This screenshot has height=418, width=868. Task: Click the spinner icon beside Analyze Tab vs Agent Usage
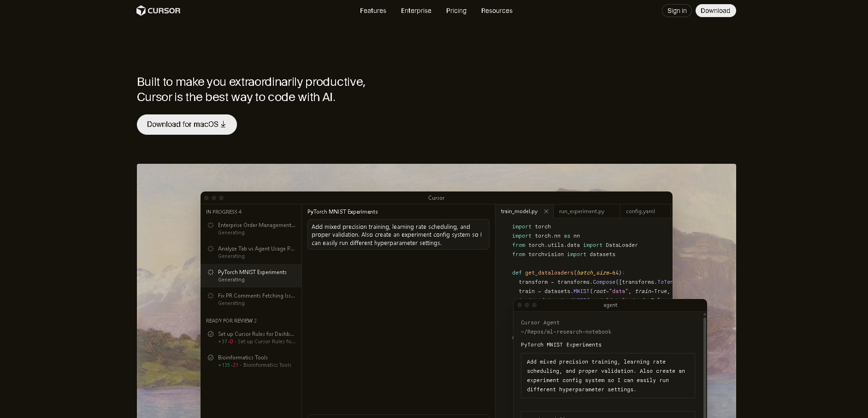coord(211,249)
